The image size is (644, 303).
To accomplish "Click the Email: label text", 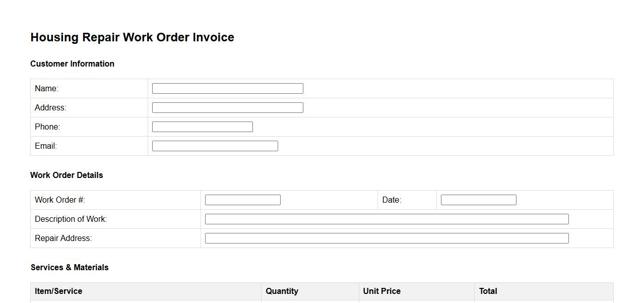I will 46,146.
